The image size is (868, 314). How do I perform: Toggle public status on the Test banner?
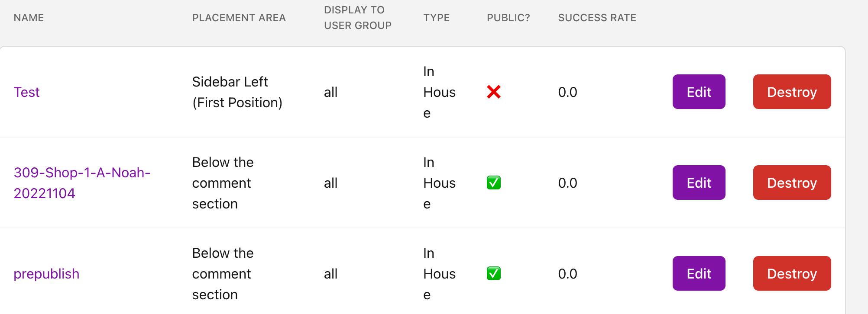[494, 92]
